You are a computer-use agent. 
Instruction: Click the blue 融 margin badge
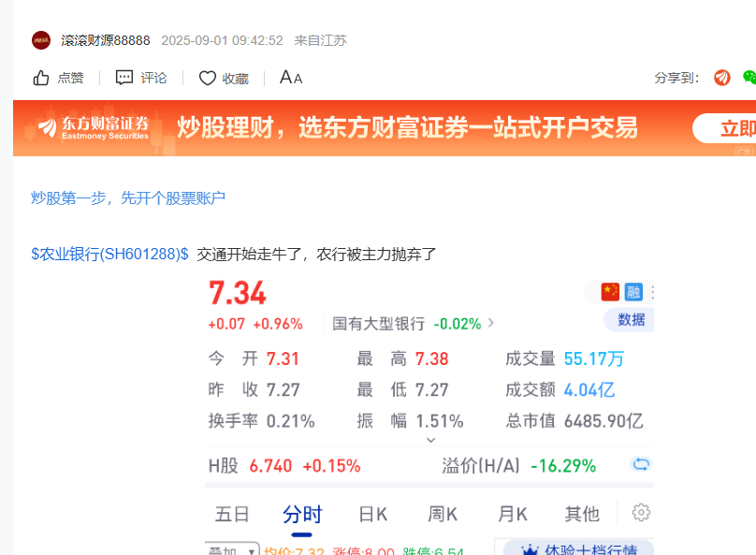(633, 292)
